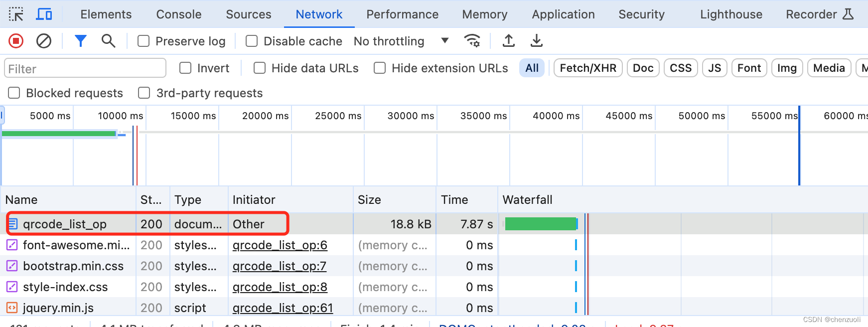The height and width of the screenshot is (327, 868).
Task: Open the Application tab
Action: tap(564, 14)
